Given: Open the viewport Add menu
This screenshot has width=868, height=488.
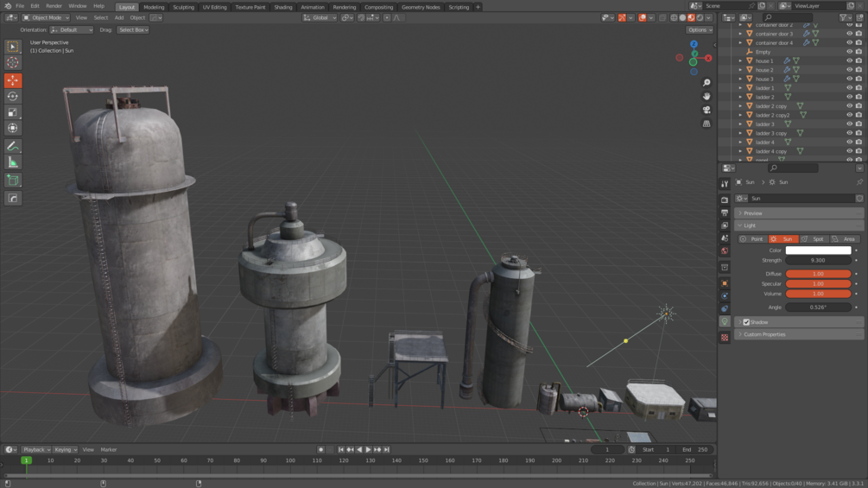Looking at the screenshot, I should pos(119,17).
